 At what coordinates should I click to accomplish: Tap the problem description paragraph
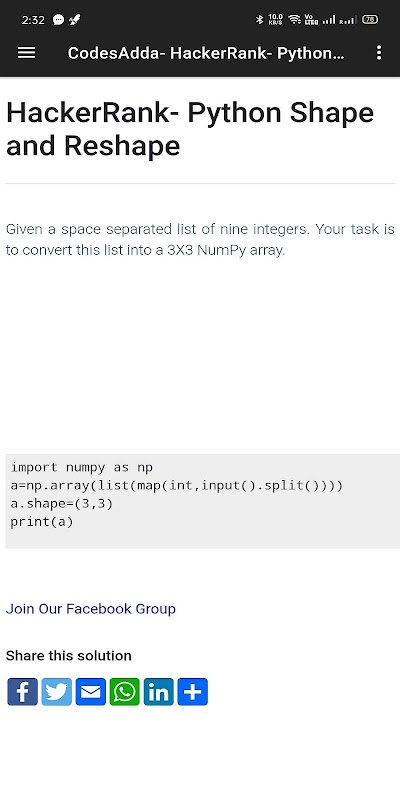200,240
